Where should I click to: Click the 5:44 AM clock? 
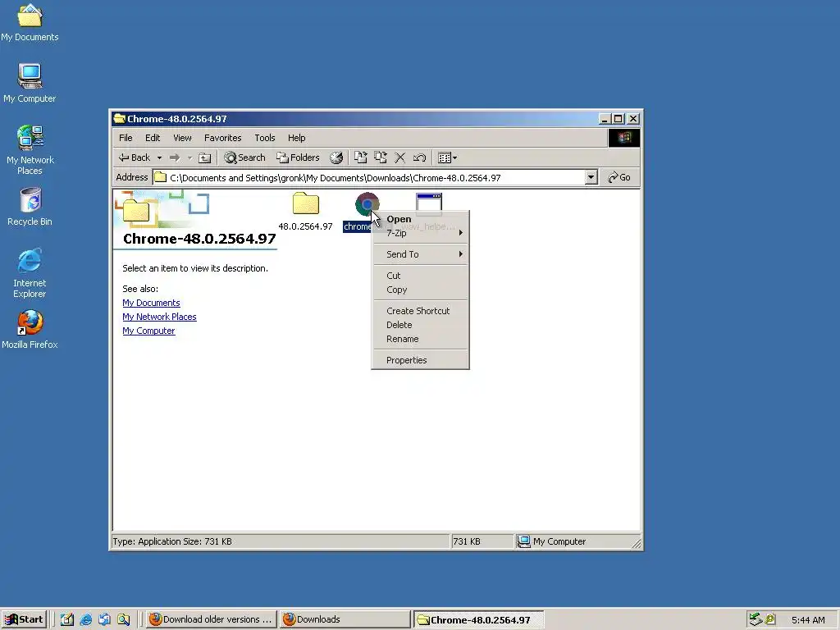[808, 620]
